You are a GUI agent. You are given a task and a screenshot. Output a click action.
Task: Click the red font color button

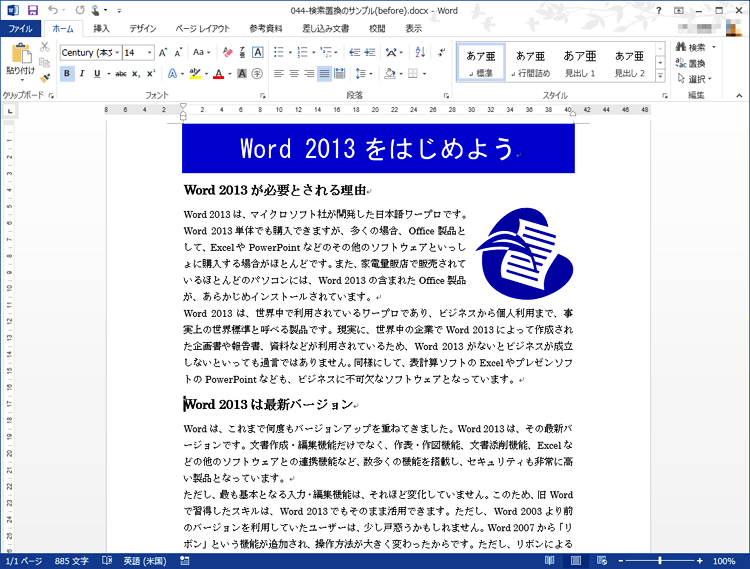coord(219,74)
